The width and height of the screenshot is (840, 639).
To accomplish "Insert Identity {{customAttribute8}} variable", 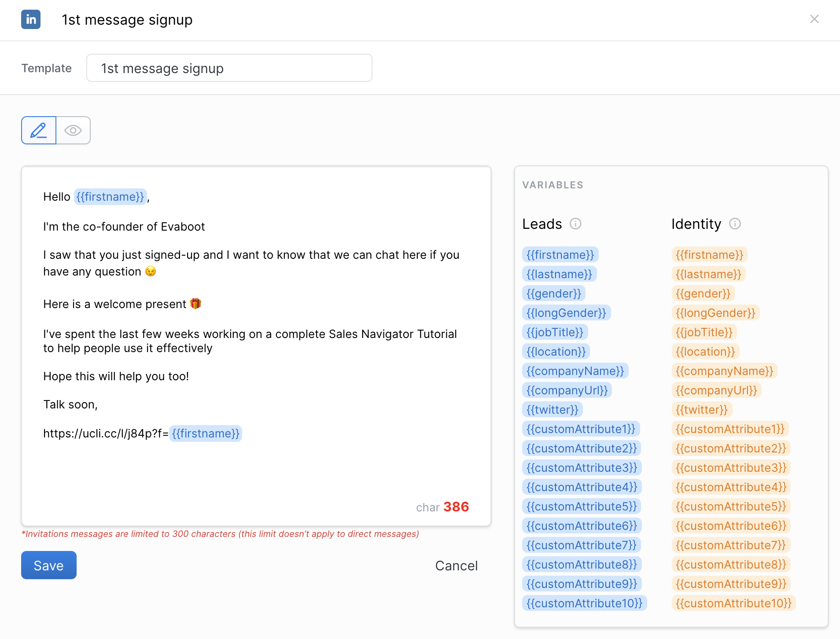I will click(x=731, y=565).
